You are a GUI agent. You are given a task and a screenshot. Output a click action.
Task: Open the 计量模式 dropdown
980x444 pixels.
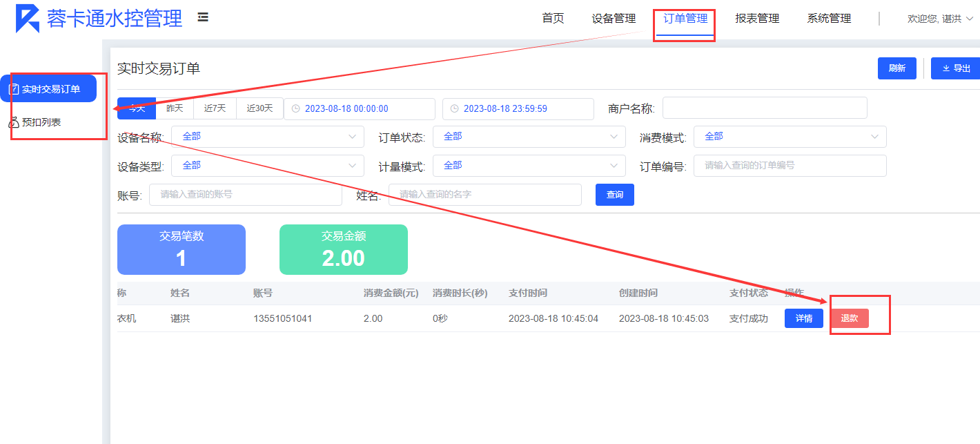pyautogui.click(x=529, y=166)
